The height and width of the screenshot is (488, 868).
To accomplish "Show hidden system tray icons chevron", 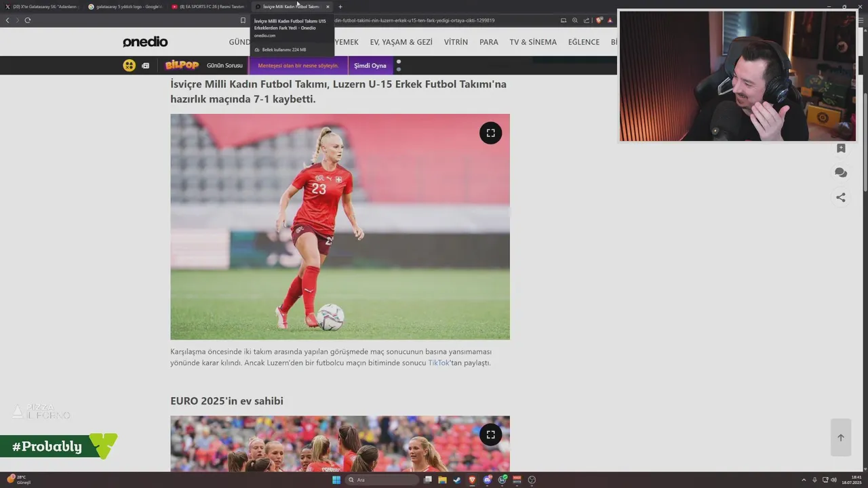I will point(804,480).
